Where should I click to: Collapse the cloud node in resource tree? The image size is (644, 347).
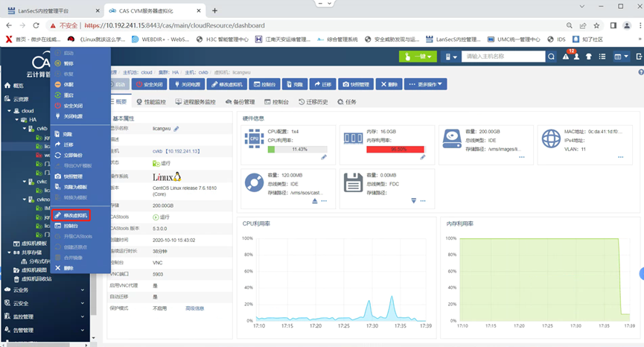(x=8, y=109)
